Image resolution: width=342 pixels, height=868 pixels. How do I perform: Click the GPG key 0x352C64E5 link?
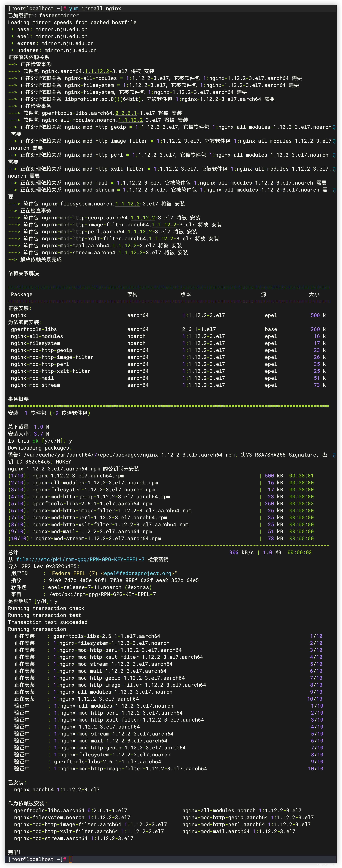pos(61,566)
